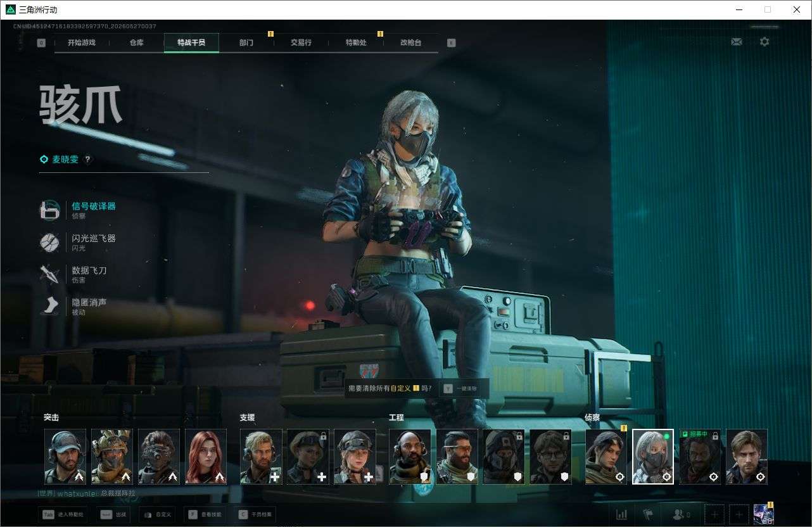This screenshot has width=812, height=527.
Task: Open the 特勤处 tab
Action: click(356, 42)
